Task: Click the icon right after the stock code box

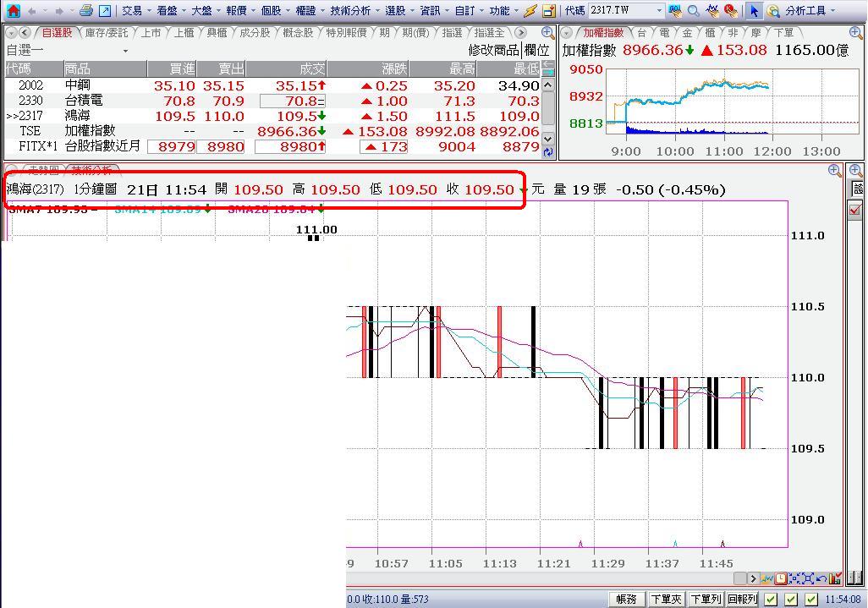Action: 675,10
